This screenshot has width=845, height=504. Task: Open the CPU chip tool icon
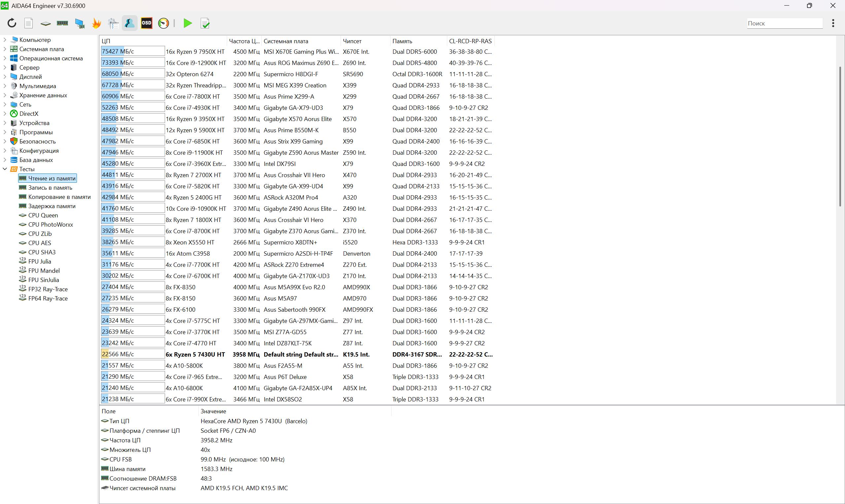45,23
